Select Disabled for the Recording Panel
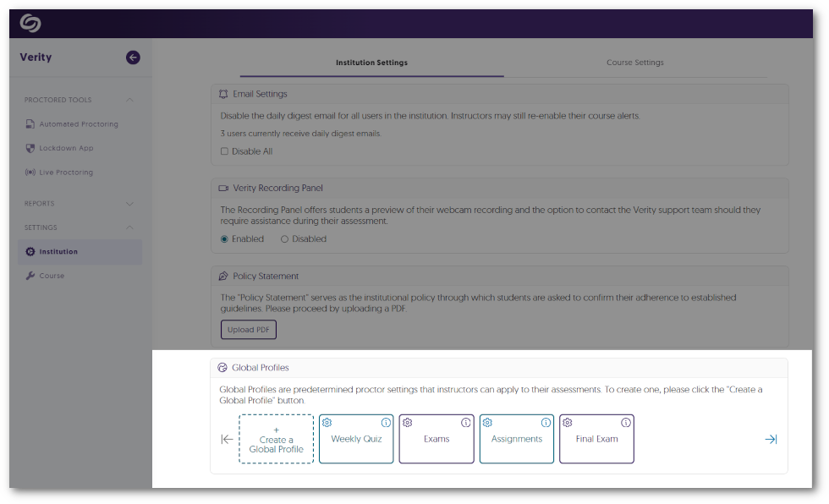 point(283,238)
